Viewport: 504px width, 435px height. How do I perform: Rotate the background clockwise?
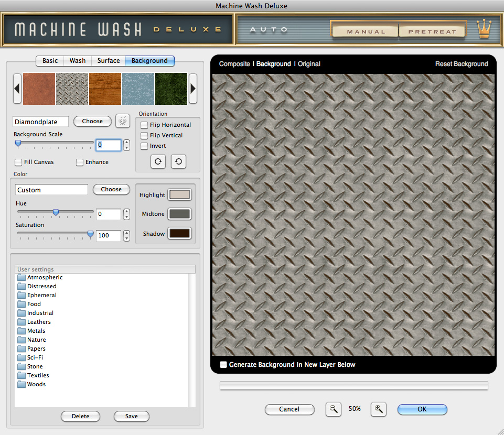(x=158, y=161)
